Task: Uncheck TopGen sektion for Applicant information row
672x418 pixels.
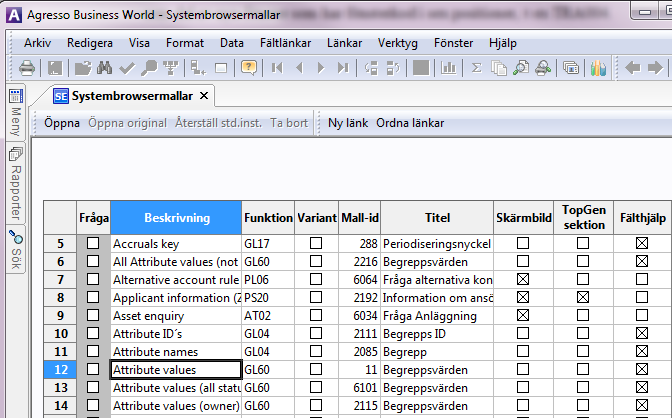Action: point(583,298)
